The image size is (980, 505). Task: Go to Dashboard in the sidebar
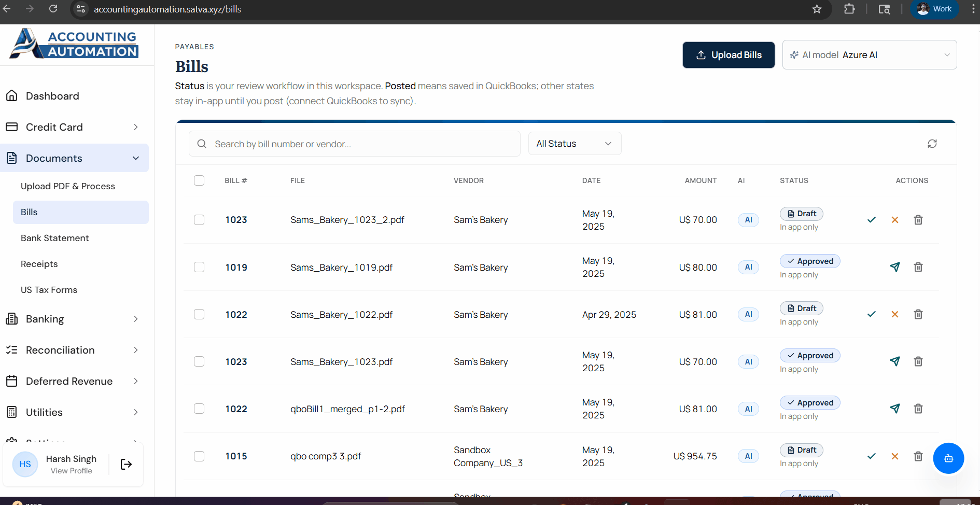click(x=74, y=96)
